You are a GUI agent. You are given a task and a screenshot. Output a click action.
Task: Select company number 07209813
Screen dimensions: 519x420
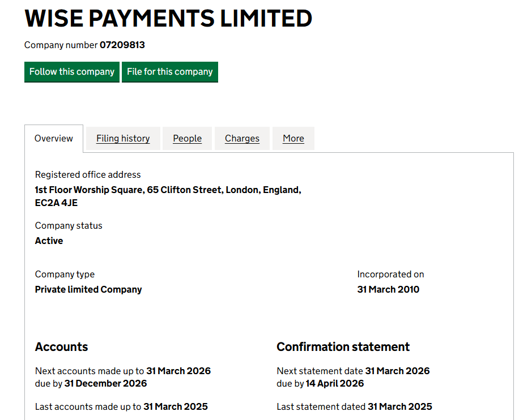click(122, 45)
